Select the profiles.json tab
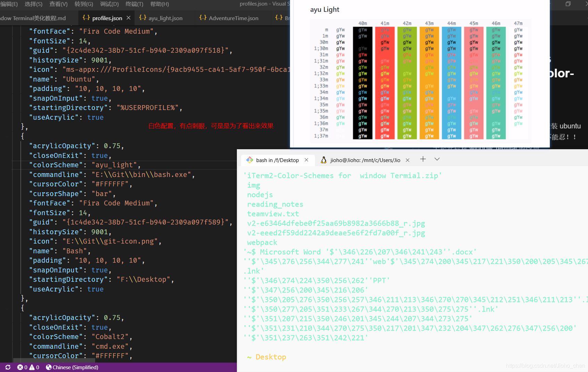 107,18
